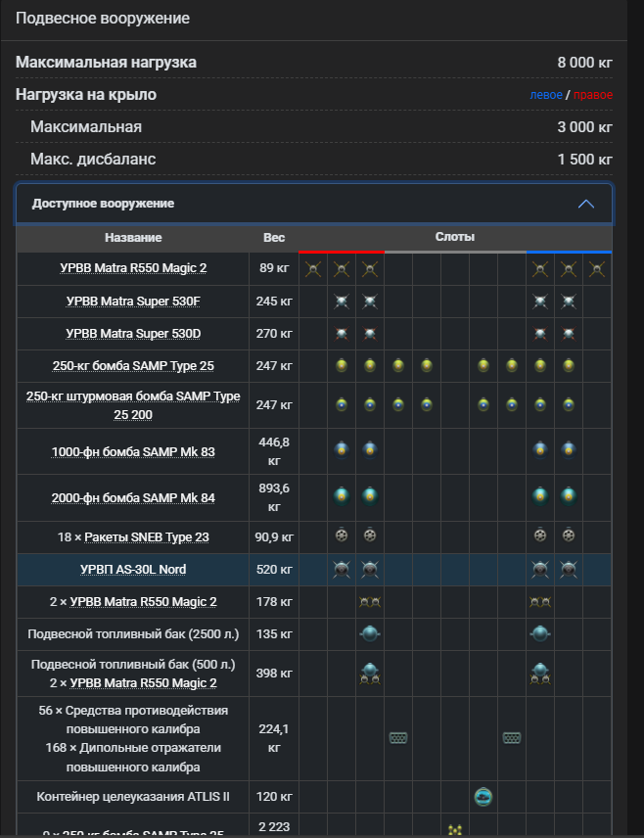The width and height of the screenshot is (644, 838).
Task: Open the УРВВ Matra Super 530D link
Action: pyautogui.click(x=133, y=334)
